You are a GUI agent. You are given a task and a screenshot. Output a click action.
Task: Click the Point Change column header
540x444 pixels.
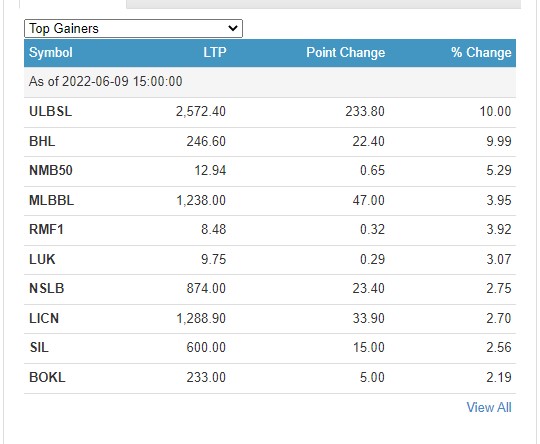coord(345,53)
